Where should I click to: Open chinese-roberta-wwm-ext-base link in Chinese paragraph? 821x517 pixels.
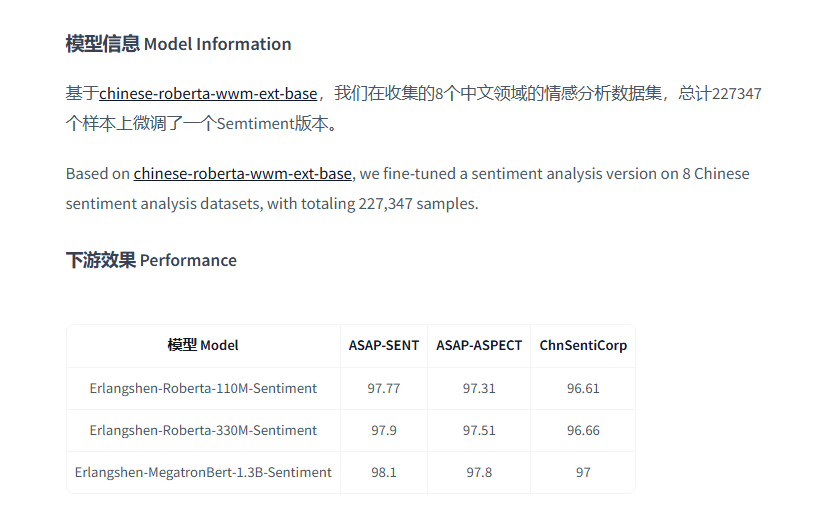208,94
